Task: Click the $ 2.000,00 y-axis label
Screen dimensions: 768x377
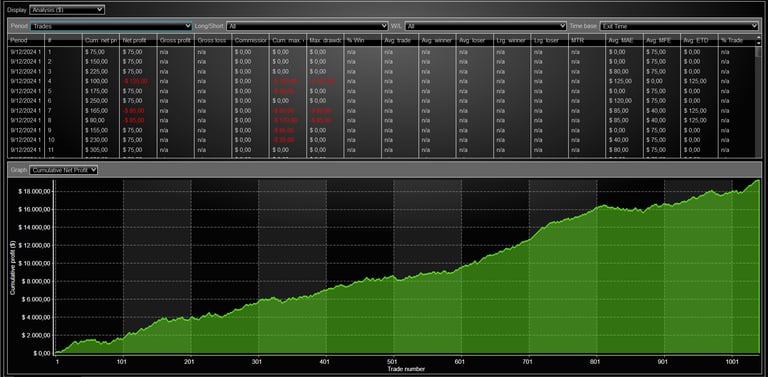Action: (x=36, y=335)
